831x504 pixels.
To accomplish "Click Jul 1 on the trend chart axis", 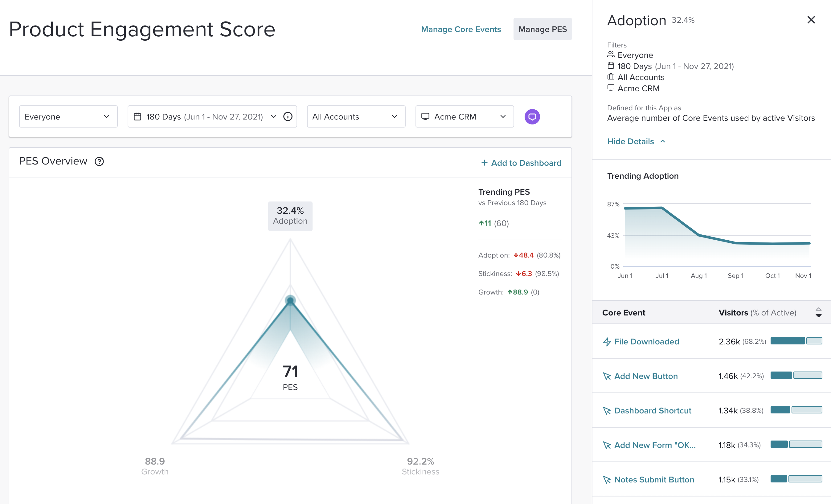I will 662,276.
